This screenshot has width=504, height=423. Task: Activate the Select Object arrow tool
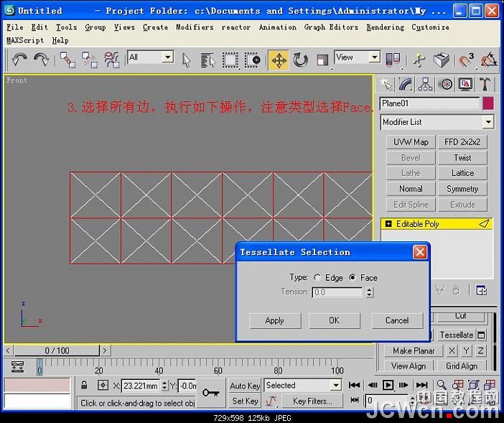pos(186,60)
